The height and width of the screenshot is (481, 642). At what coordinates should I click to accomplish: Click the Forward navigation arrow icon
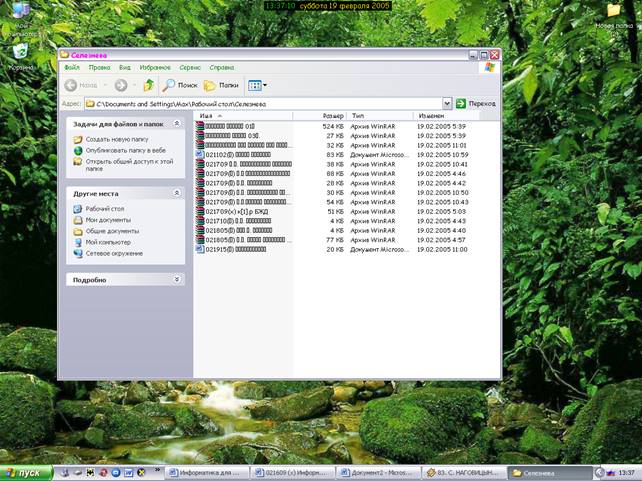(x=121, y=86)
